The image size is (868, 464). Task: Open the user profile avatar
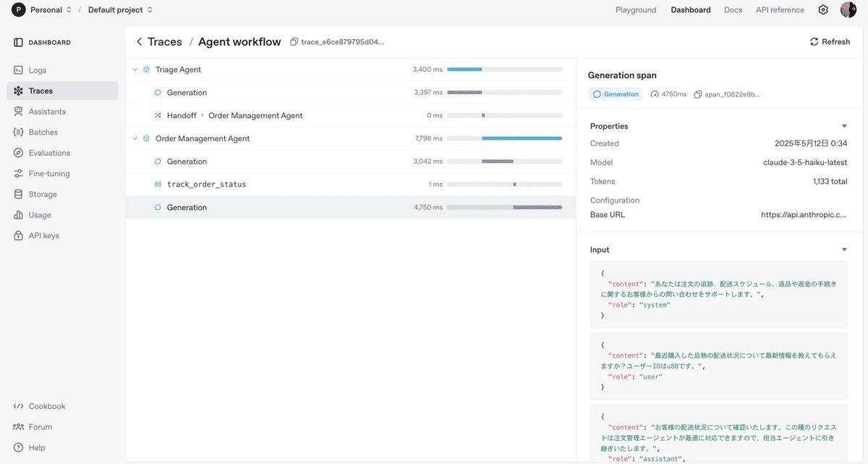(x=848, y=10)
